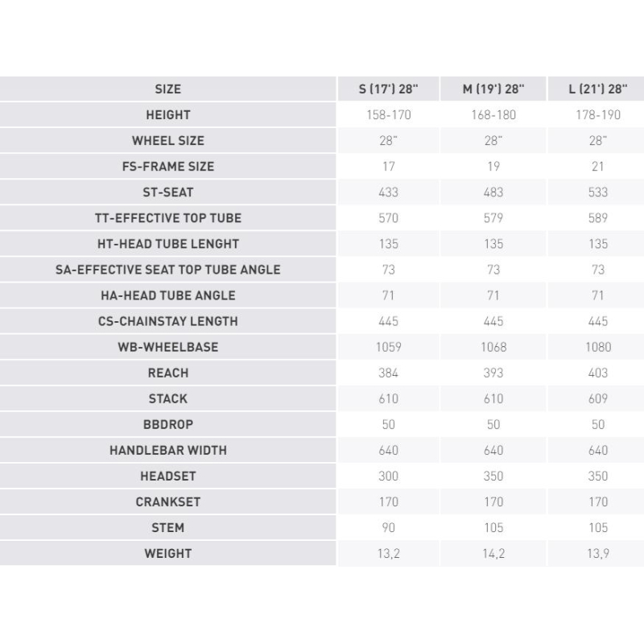Click the ST-SEAT value 433
Image resolution: width=644 pixels, height=644 pixels.
click(388, 192)
